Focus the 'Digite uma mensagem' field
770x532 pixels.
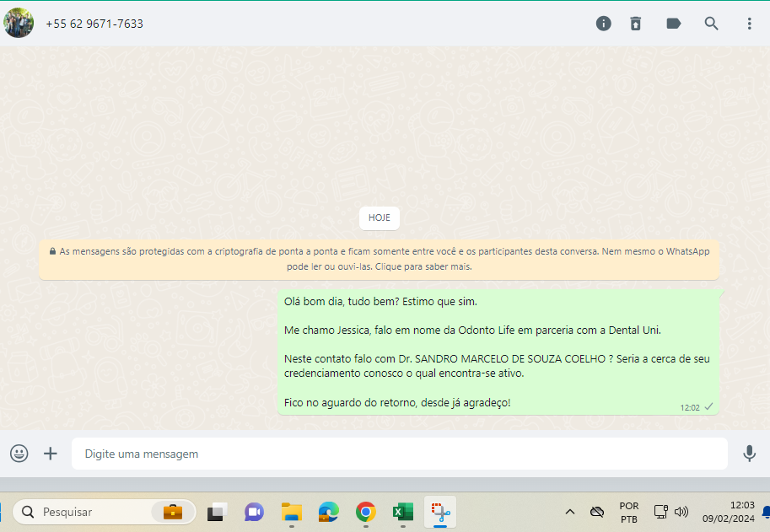pos(399,454)
